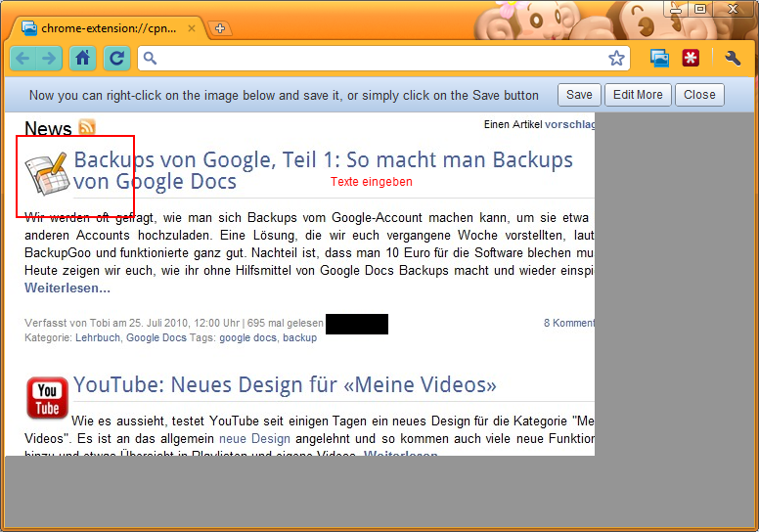The width and height of the screenshot is (759, 532).
Task: Go forward with the forward arrow button
Action: click(x=49, y=59)
